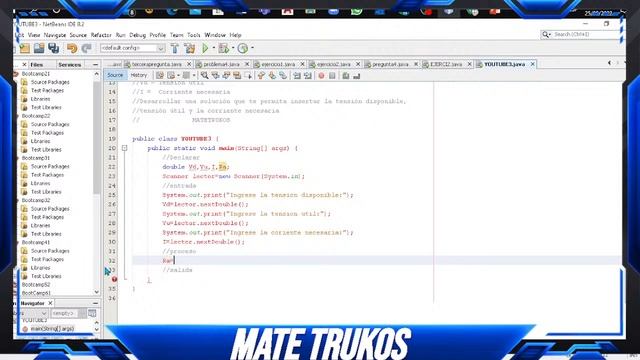Click the Shift Line Left icon in editor toolbar
Viewport: 640px width, 360px height.
(297, 76)
